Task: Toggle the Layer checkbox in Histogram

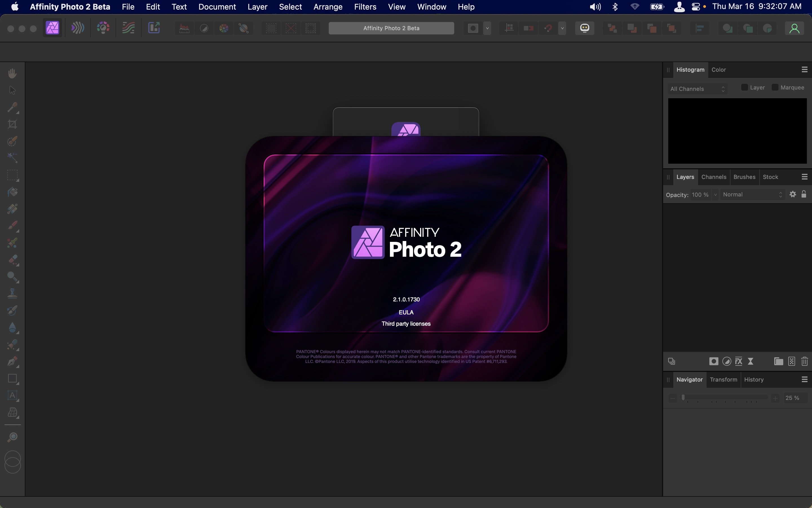Action: (x=744, y=87)
